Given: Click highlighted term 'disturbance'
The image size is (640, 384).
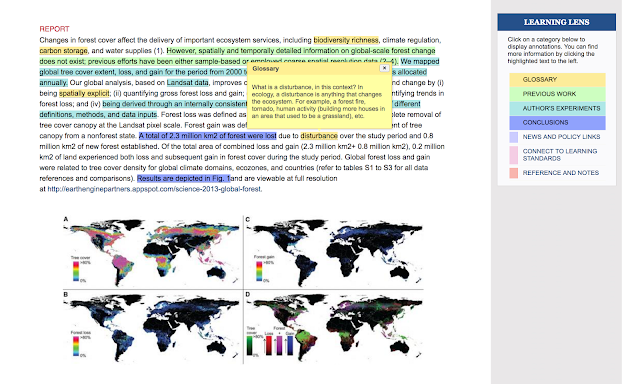Looking at the screenshot, I should tap(319, 135).
